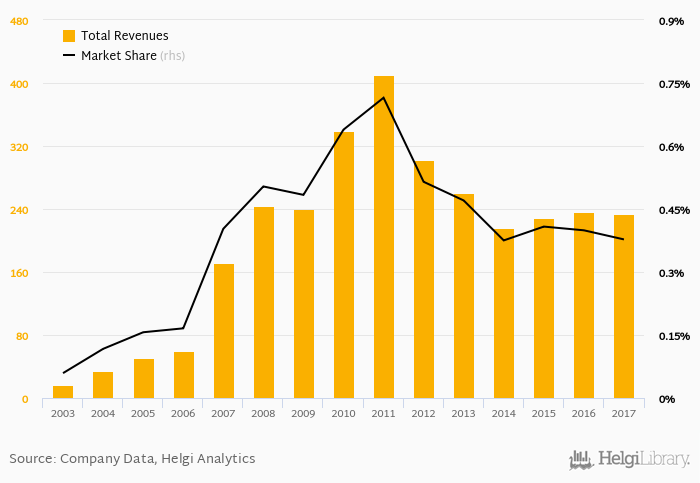Click the 2010 orange bar
This screenshot has width=700, height=483.
[x=344, y=265]
